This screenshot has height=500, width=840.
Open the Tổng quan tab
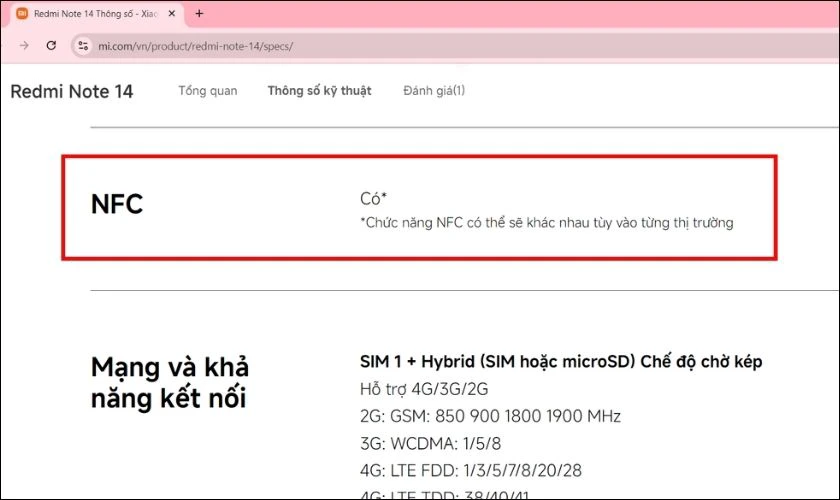click(208, 91)
